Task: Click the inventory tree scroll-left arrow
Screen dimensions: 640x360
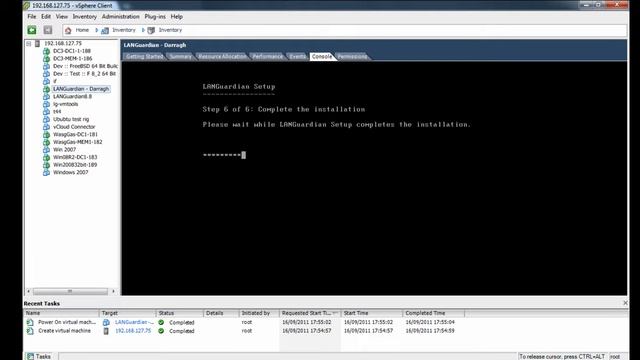Action: [x=29, y=291]
